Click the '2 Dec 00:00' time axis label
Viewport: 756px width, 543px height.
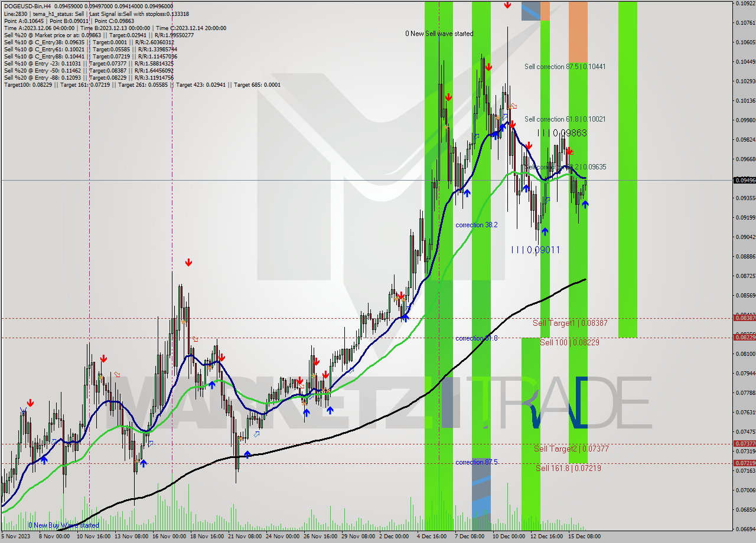[394, 537]
